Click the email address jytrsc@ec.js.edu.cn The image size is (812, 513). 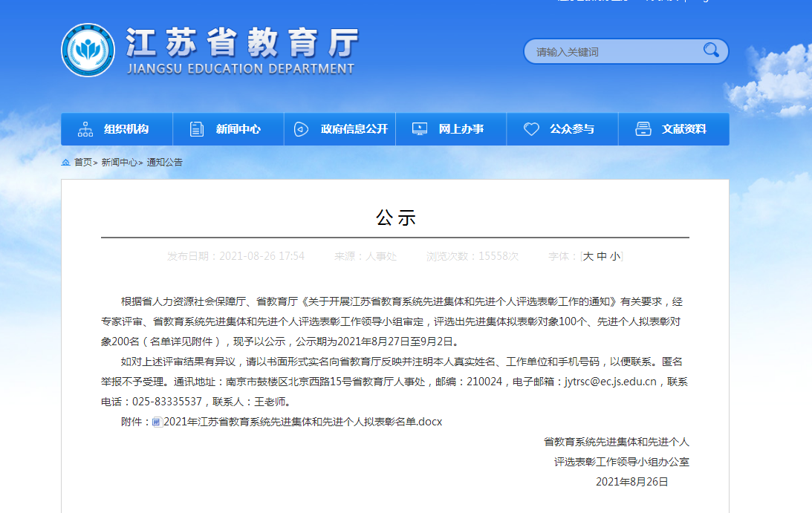611,382
